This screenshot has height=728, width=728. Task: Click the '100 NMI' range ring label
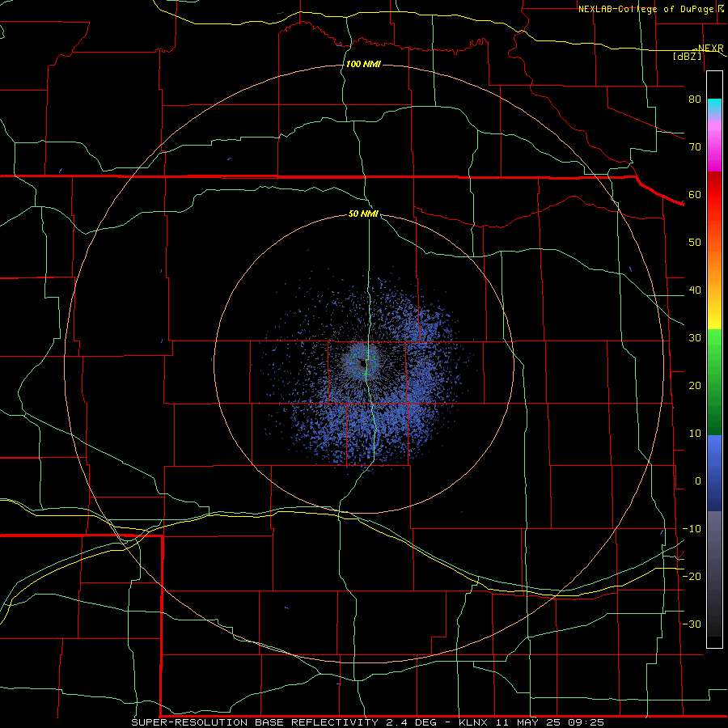click(x=363, y=64)
